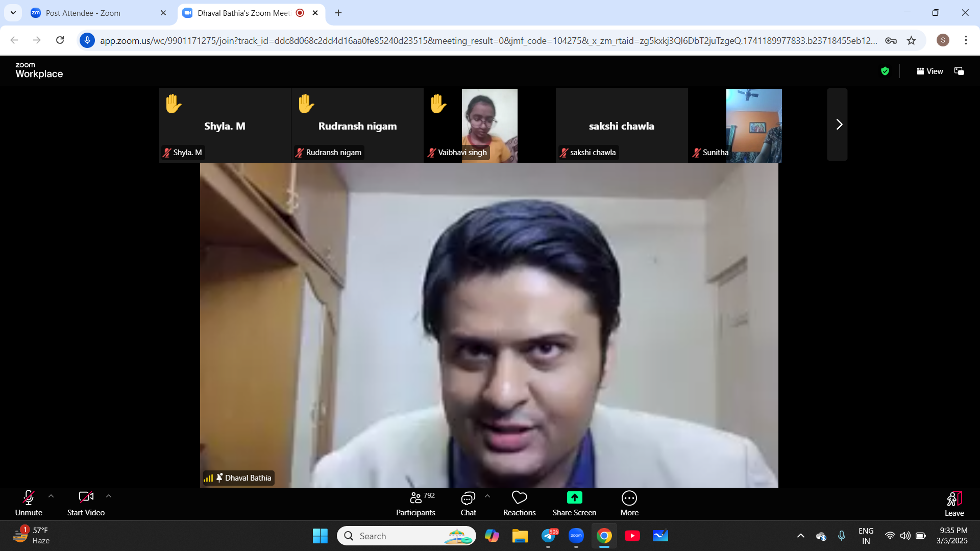Select sakshi chawla participant tile
This screenshot has height=551, width=980.
pos(622,126)
